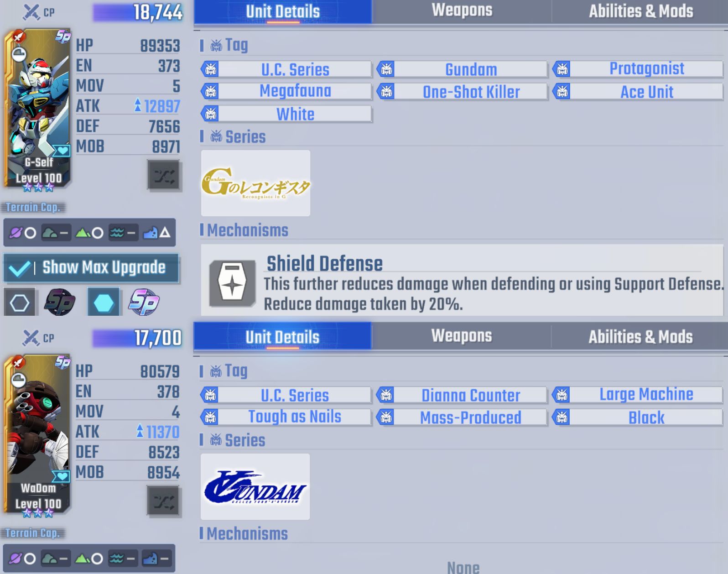Select the dark SP upgrade icon

(60, 302)
